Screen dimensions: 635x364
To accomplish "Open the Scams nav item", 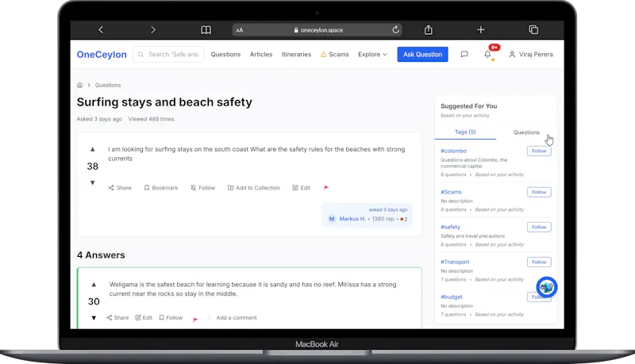I will [x=334, y=54].
